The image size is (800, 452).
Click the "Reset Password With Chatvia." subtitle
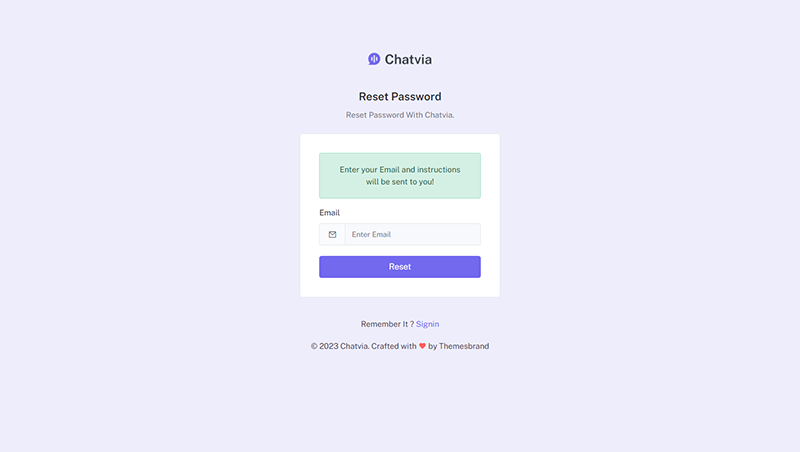pos(400,115)
